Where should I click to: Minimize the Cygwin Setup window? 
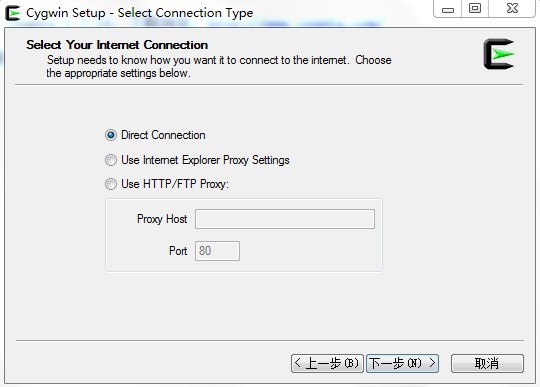click(448, 9)
